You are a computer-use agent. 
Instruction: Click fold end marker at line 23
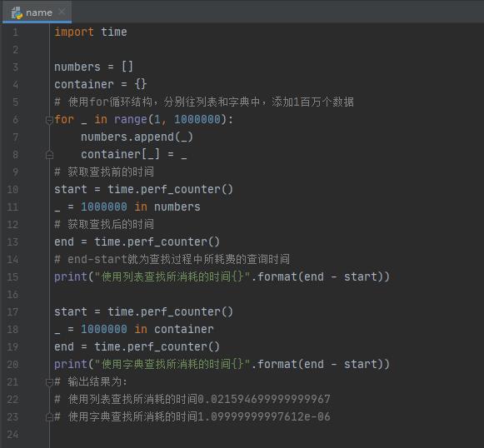49,417
